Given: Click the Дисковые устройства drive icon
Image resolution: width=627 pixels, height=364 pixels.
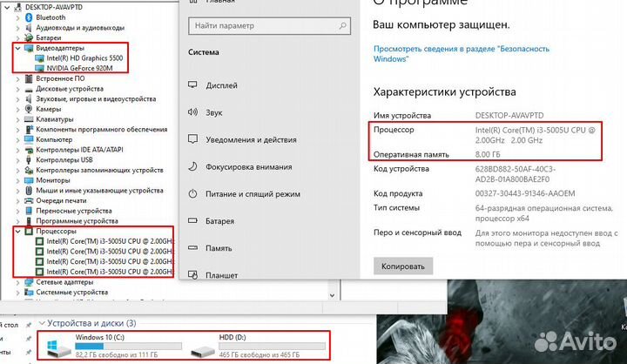Looking at the screenshot, I should (x=29, y=89).
